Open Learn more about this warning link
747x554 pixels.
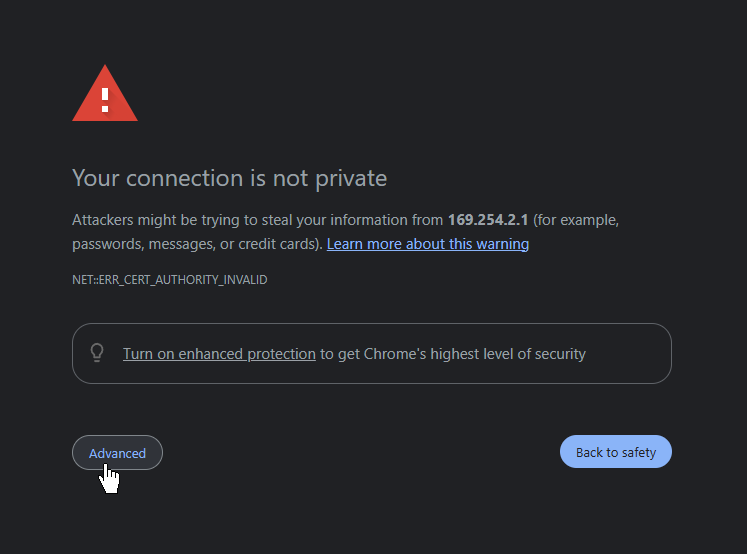(x=428, y=244)
